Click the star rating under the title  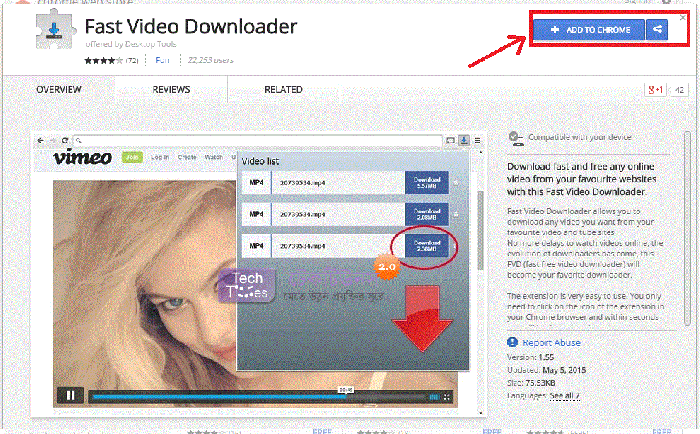[103, 60]
